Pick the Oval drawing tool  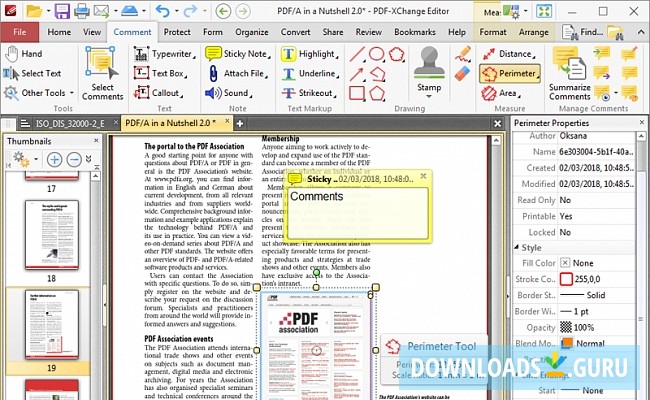[x=376, y=54]
